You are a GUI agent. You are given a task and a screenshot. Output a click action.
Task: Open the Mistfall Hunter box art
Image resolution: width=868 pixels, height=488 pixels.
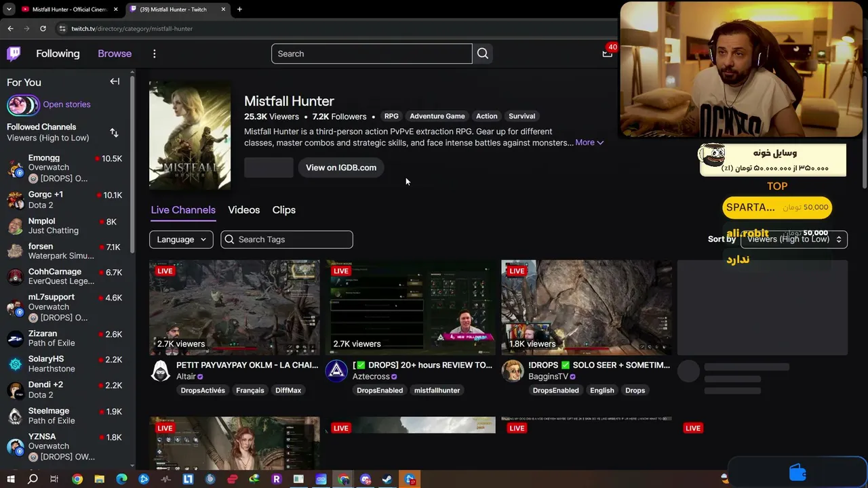[x=190, y=135]
